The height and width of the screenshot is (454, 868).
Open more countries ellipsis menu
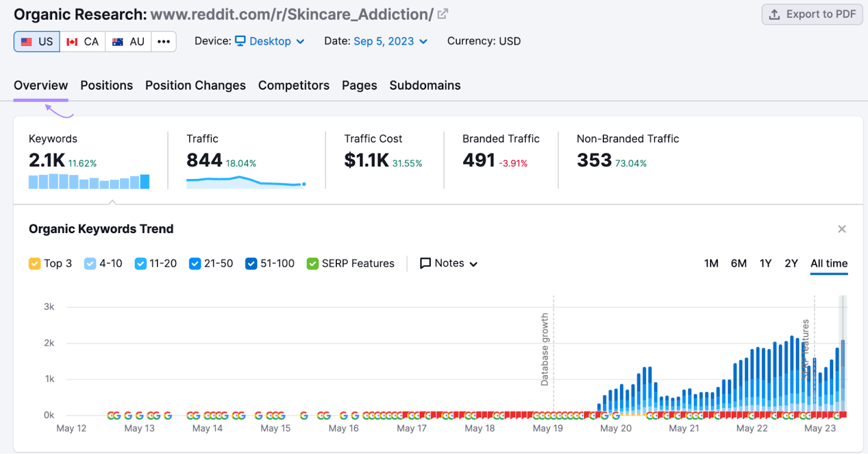163,42
